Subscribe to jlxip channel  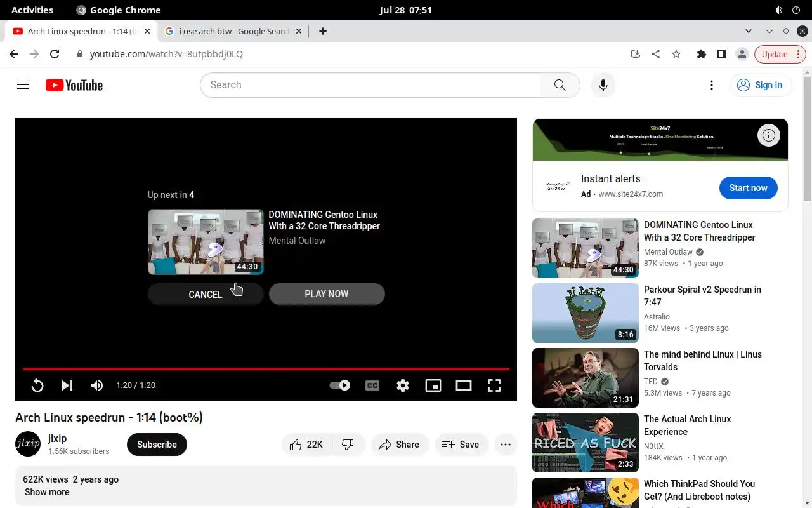pos(157,444)
